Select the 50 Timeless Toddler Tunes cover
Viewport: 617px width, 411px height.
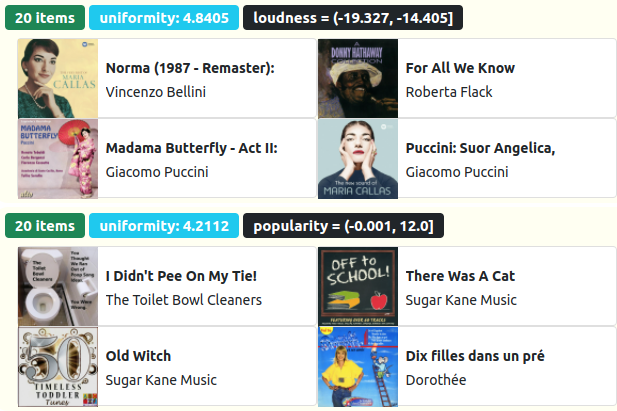coord(58,367)
